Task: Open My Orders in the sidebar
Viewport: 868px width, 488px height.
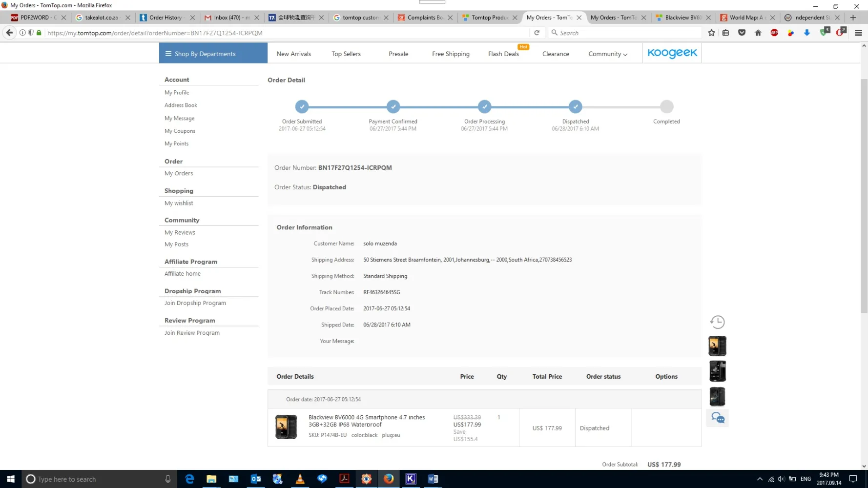Action: pyautogui.click(x=179, y=174)
